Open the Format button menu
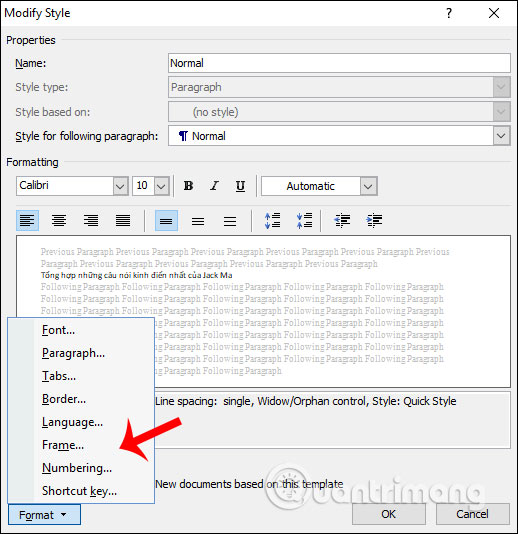The height and width of the screenshot is (534, 518). (44, 515)
